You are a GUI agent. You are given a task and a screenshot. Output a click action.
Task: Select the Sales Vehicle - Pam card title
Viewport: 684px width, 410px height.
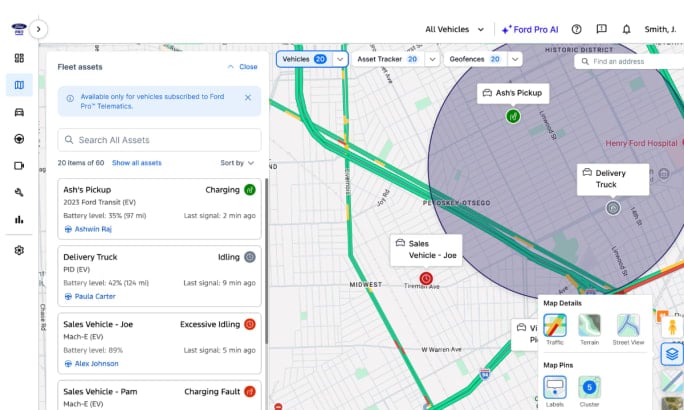coord(100,392)
